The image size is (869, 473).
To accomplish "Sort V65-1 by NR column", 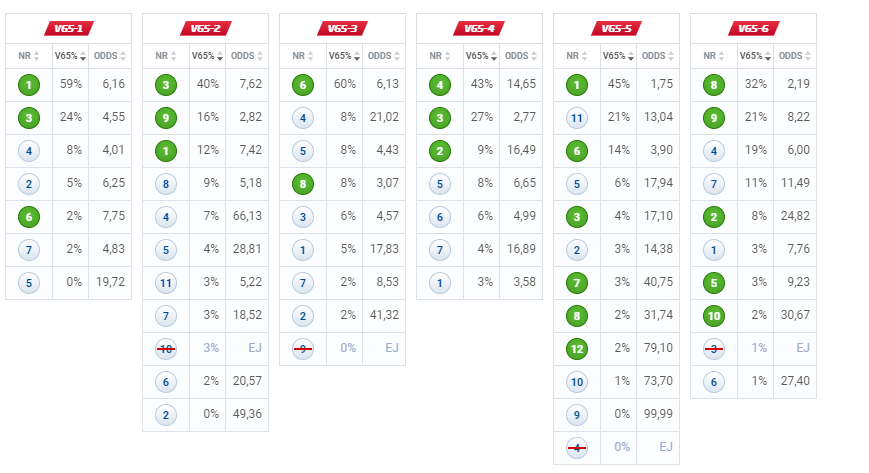I will click(29, 56).
